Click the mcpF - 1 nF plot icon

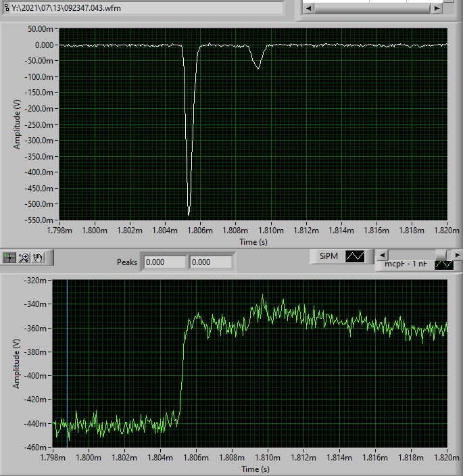pyautogui.click(x=444, y=265)
